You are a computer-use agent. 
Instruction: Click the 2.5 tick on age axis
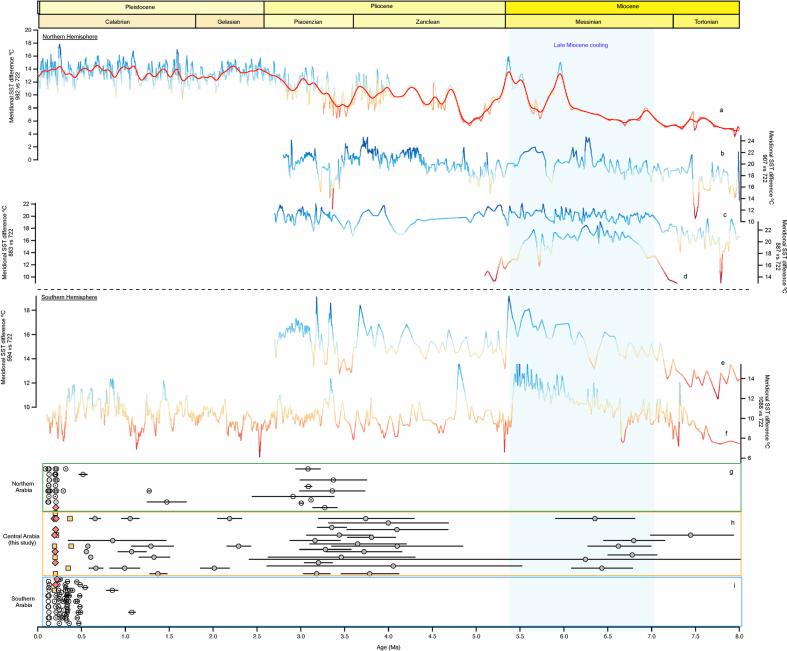tap(257, 636)
